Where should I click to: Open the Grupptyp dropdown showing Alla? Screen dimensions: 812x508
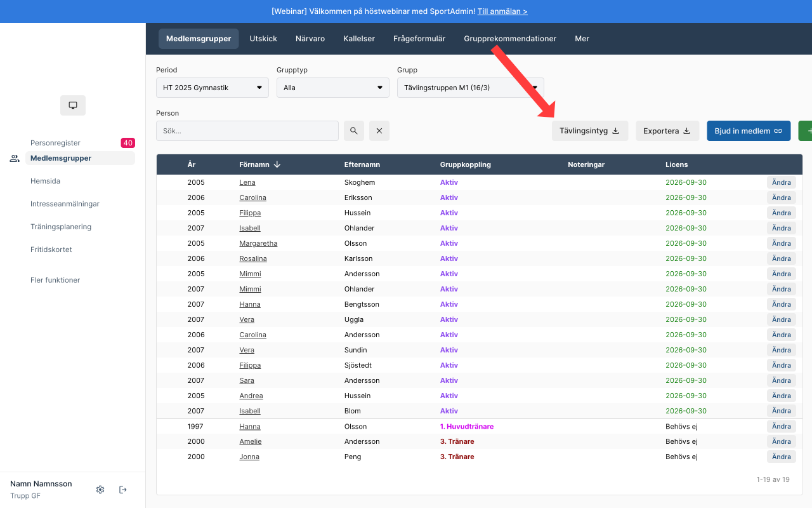coord(333,88)
